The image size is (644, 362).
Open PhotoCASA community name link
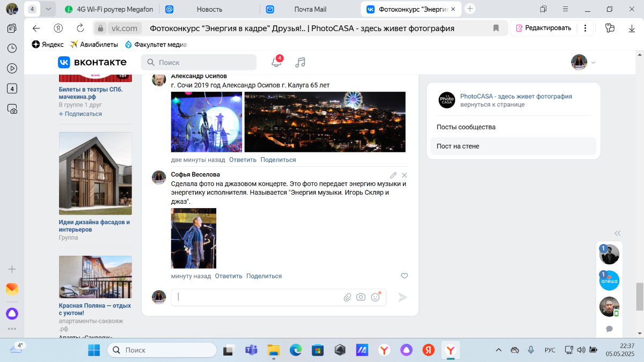coord(516,97)
